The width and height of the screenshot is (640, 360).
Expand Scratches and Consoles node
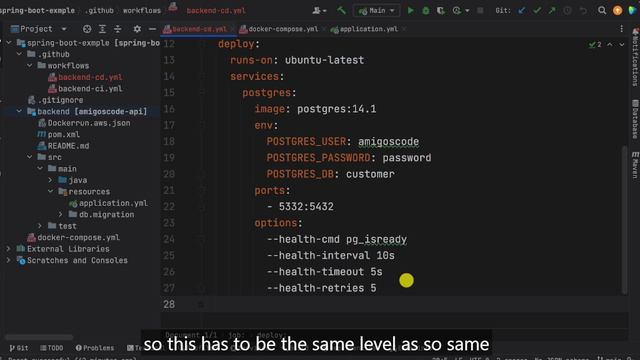point(8,260)
